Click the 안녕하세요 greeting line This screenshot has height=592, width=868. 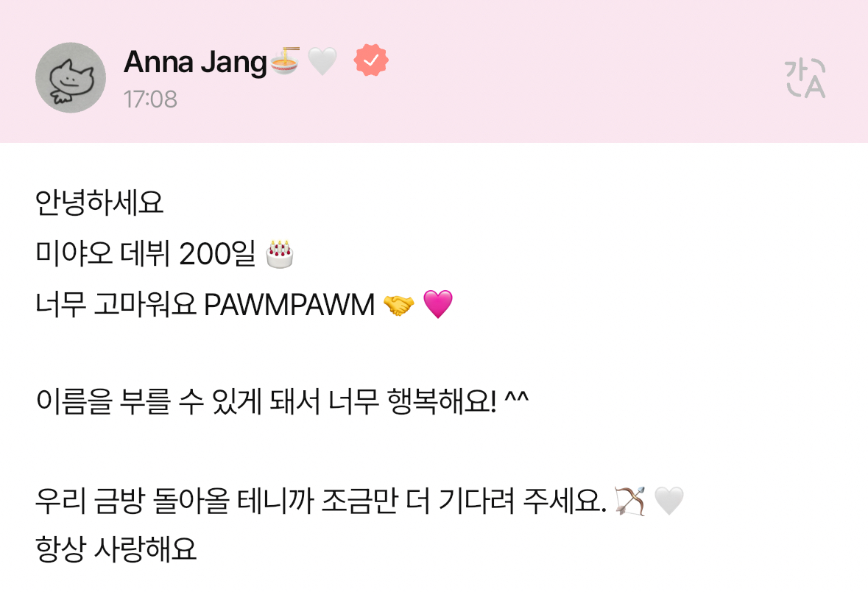coord(99,202)
